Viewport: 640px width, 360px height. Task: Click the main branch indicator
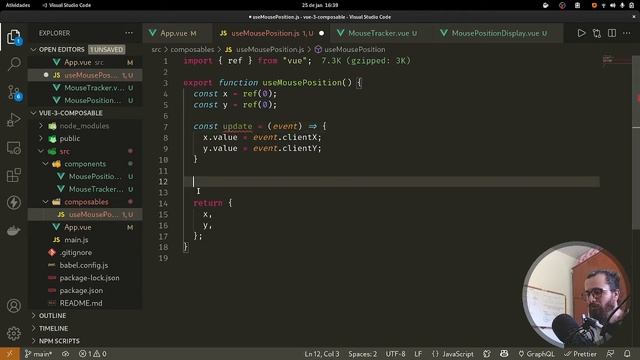[38, 354]
